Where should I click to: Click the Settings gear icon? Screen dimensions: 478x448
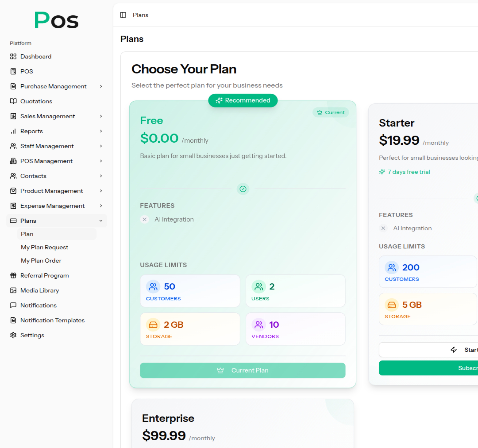[x=13, y=335]
